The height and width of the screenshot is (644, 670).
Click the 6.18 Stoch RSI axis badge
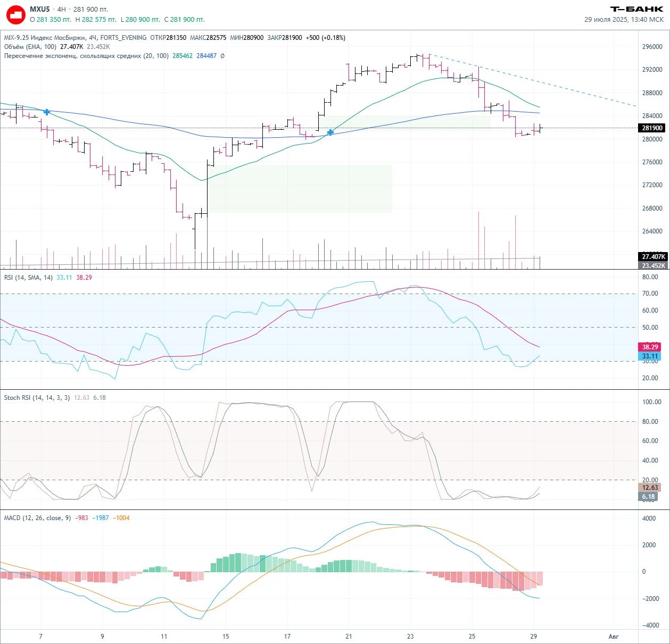point(648,497)
